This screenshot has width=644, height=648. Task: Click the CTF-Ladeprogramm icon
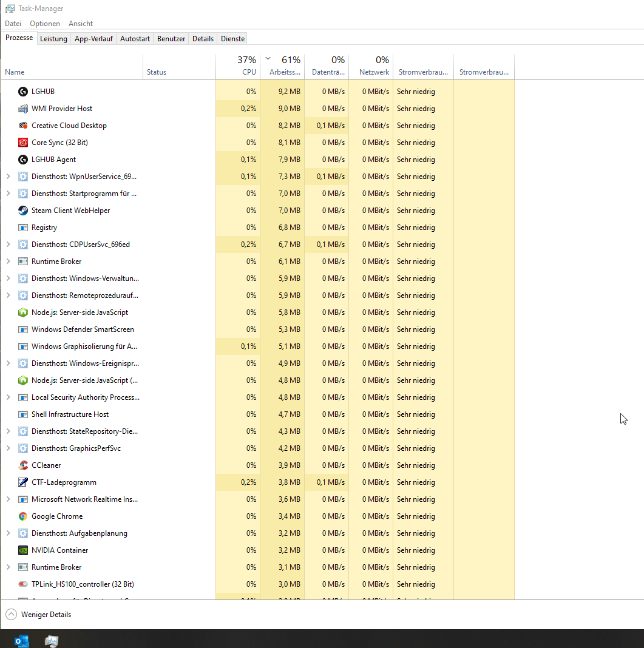(x=23, y=482)
